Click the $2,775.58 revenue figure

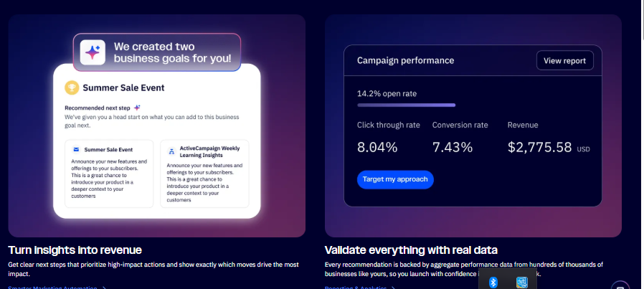tap(539, 148)
